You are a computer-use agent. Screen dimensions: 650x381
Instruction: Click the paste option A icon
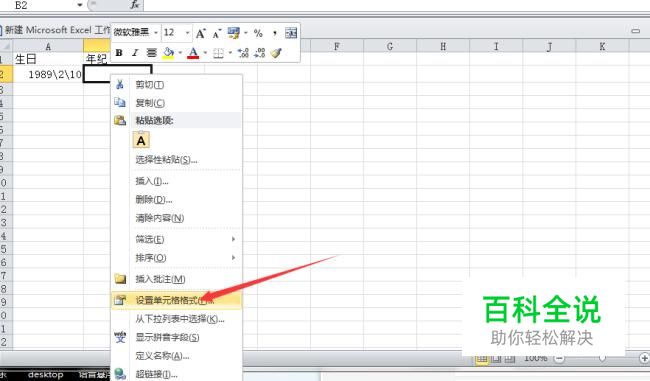pyautogui.click(x=141, y=140)
